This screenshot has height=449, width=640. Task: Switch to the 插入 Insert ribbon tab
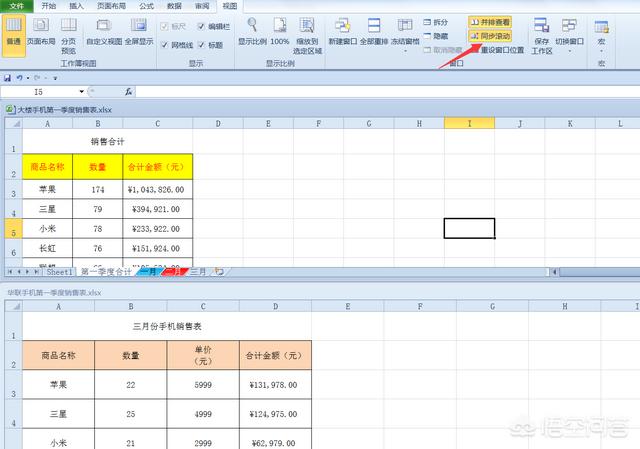pyautogui.click(x=76, y=6)
